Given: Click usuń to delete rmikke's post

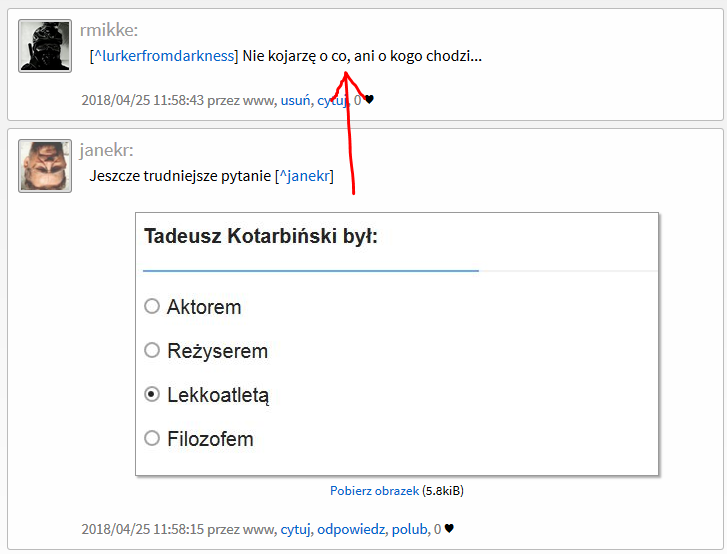Looking at the screenshot, I should point(295,100).
